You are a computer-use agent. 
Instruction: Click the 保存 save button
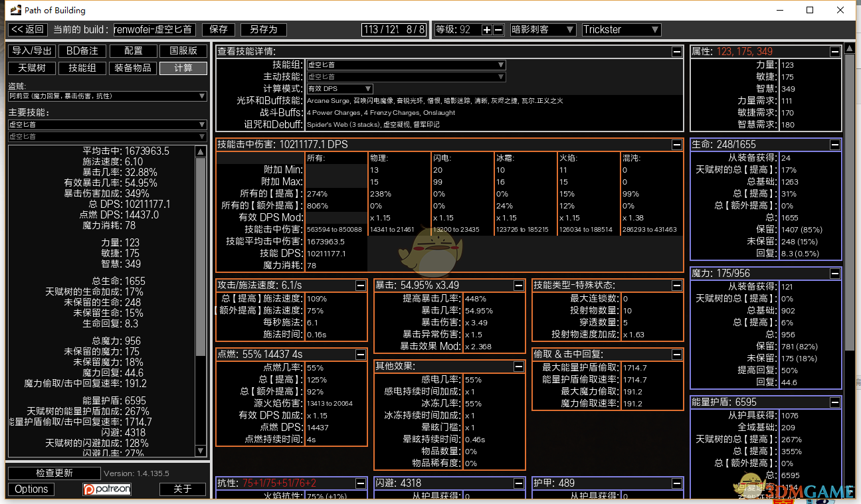tap(219, 30)
